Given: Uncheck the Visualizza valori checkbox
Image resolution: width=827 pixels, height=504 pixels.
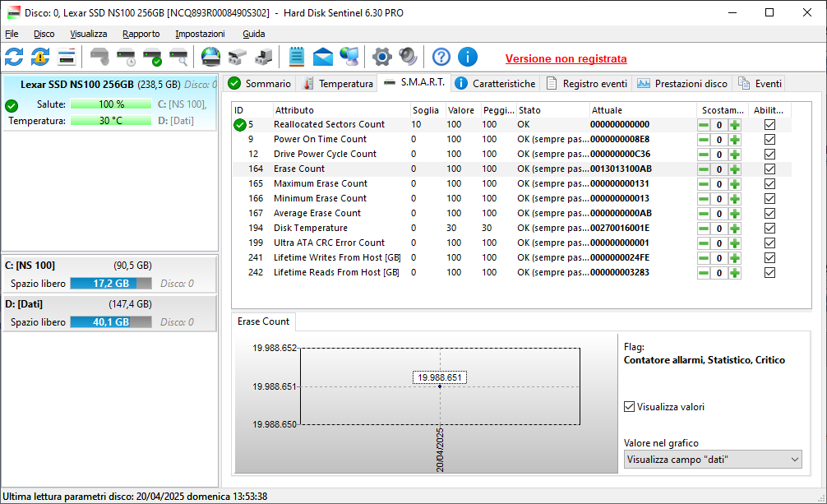Looking at the screenshot, I should click(x=629, y=407).
